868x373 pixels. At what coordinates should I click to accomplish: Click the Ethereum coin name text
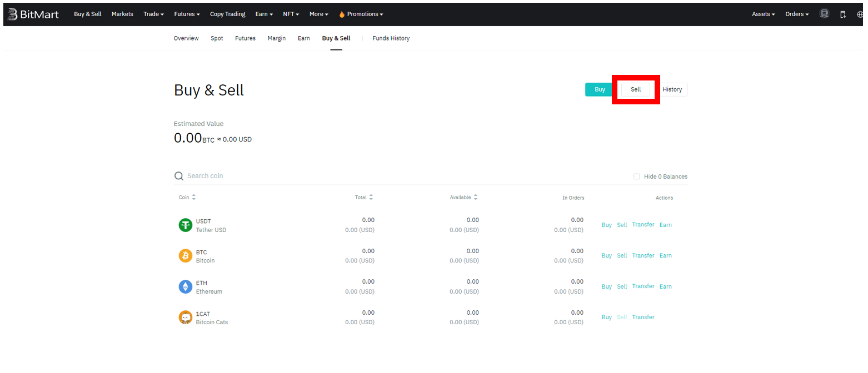click(x=209, y=292)
